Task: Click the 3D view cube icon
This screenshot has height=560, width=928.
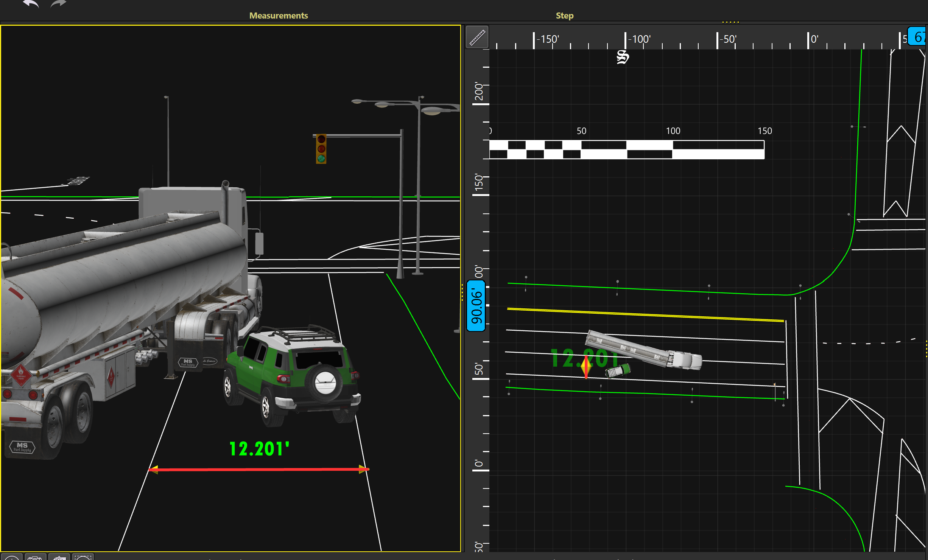Action: [59, 558]
